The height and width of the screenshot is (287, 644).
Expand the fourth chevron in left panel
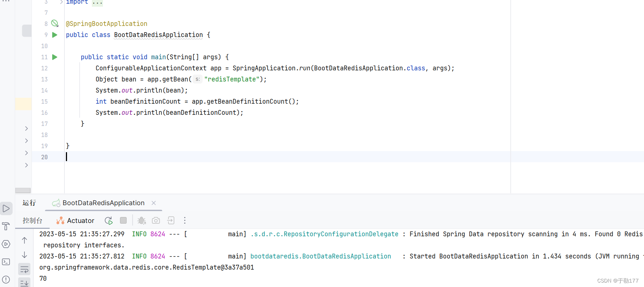tap(26, 165)
